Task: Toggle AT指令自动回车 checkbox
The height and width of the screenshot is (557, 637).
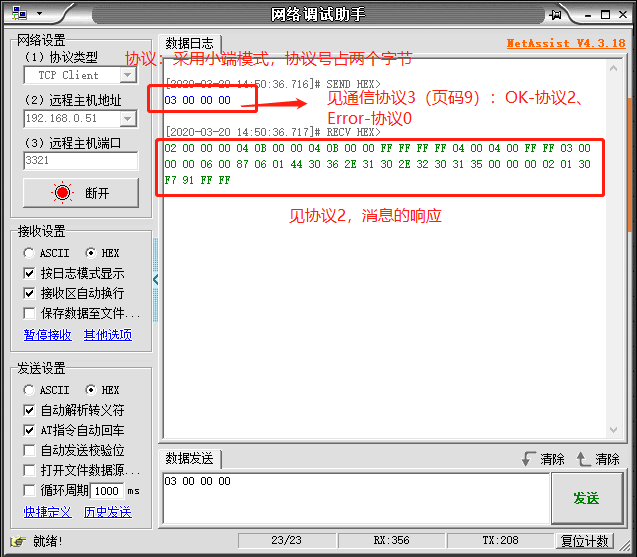Action: pyautogui.click(x=29, y=430)
